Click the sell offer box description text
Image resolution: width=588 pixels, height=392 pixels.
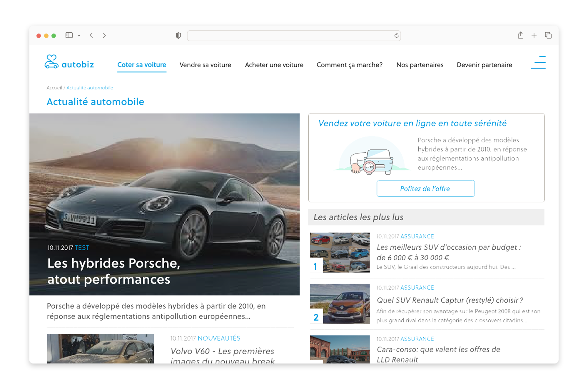point(472,154)
